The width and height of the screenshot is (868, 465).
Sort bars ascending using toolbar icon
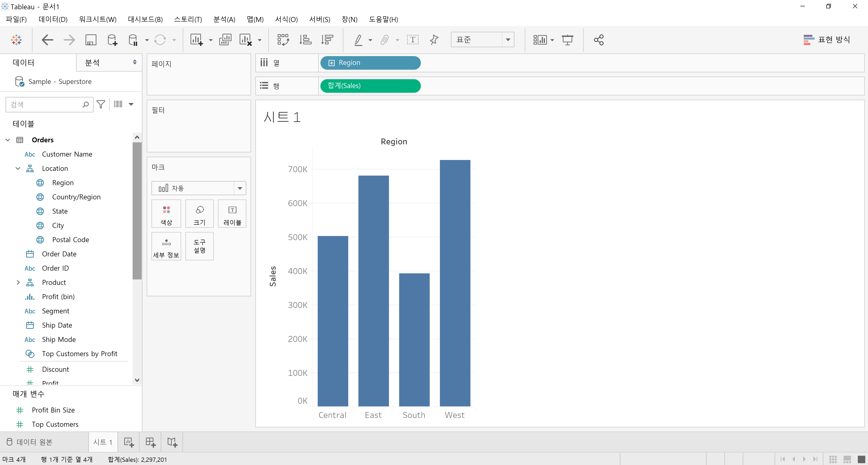(x=305, y=40)
